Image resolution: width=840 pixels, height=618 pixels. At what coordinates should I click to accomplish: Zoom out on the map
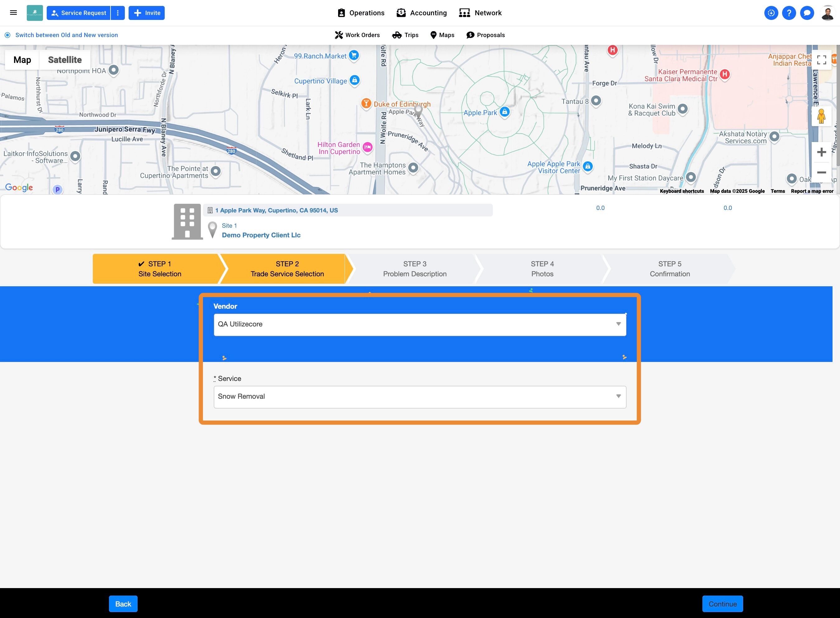(821, 173)
